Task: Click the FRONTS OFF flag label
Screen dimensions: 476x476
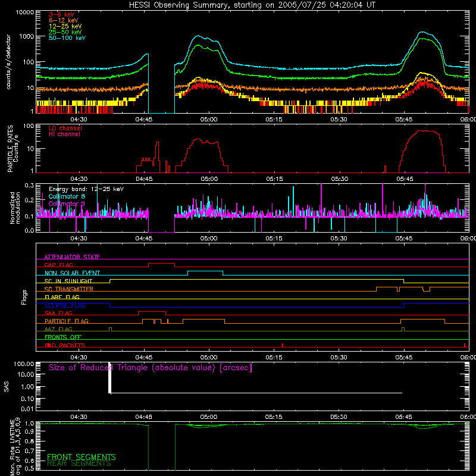Action: pyautogui.click(x=63, y=337)
